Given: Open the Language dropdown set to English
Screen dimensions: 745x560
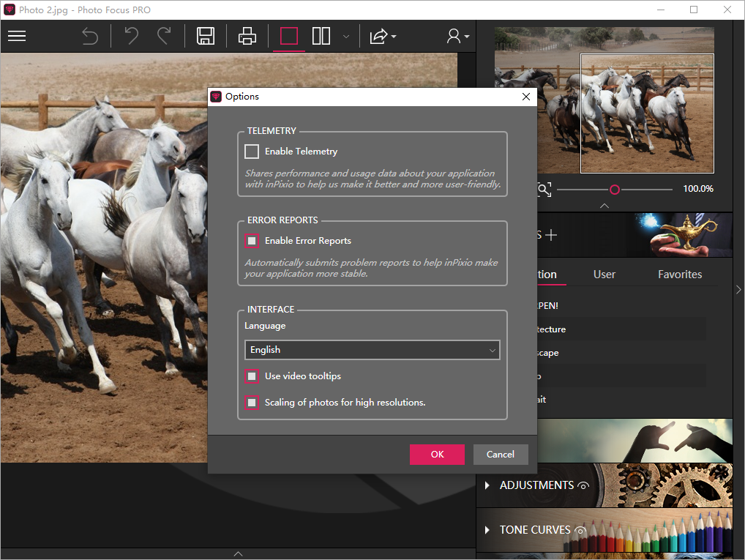Looking at the screenshot, I should pos(372,350).
